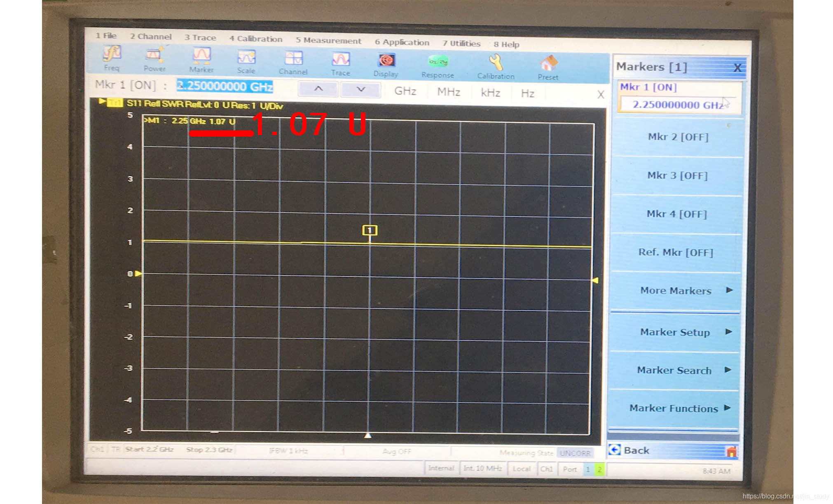Open the 5 Measurement menu
The width and height of the screenshot is (833, 504).
click(x=328, y=41)
